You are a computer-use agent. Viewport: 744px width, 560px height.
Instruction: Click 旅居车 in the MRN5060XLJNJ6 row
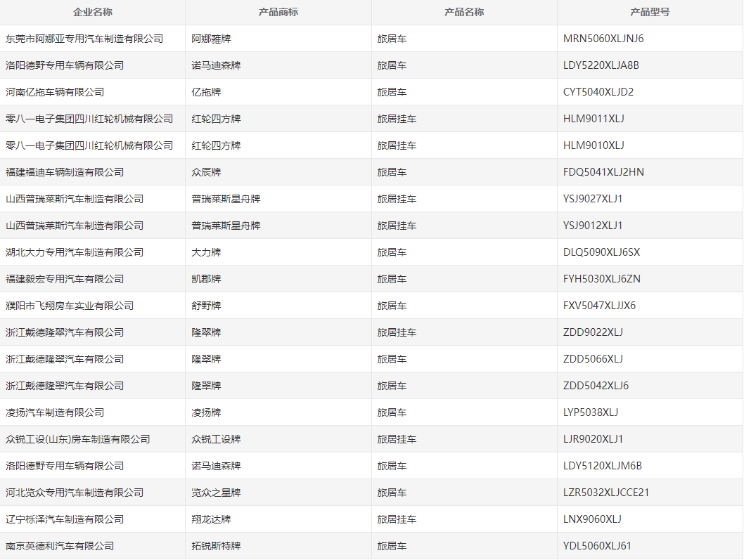(392, 39)
